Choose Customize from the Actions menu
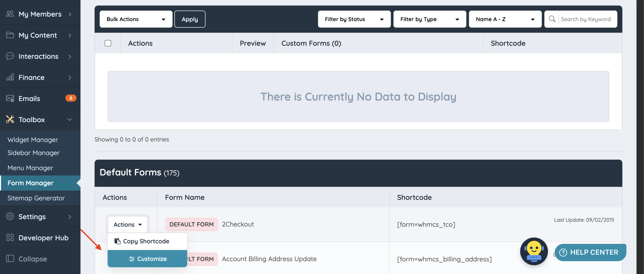644x274 pixels. tap(148, 259)
